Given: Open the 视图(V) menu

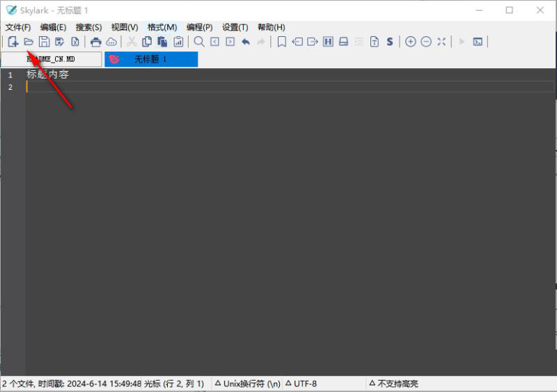Looking at the screenshot, I should (125, 27).
